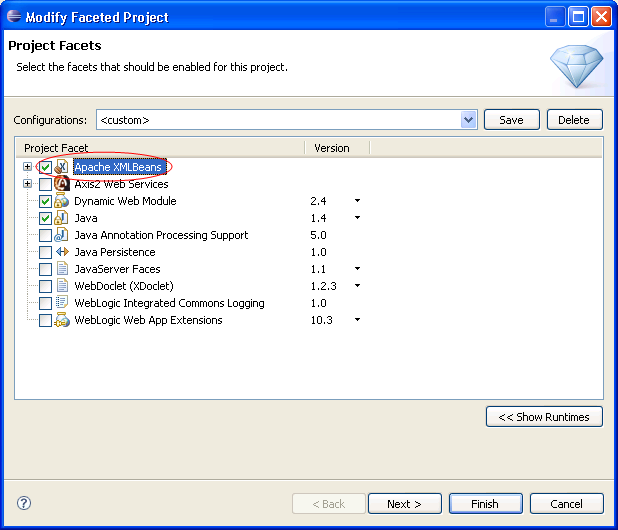Viewport: 618px width, 530px height.
Task: Click the Show Runtimes button
Action: (x=544, y=417)
